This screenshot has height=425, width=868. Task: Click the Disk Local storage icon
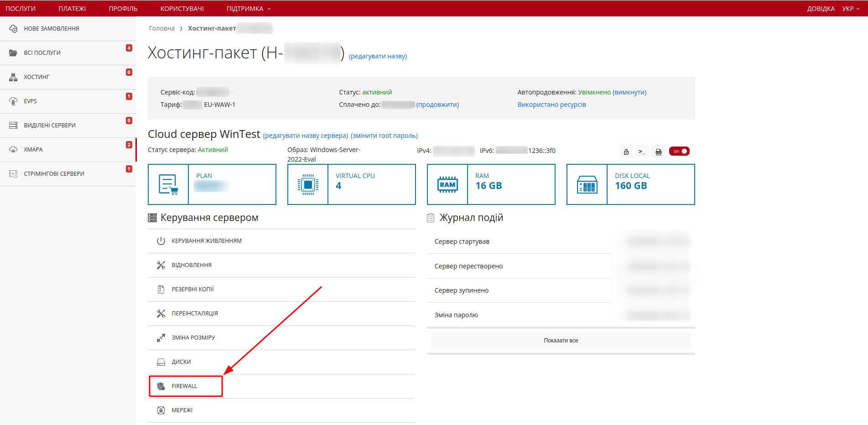click(587, 184)
